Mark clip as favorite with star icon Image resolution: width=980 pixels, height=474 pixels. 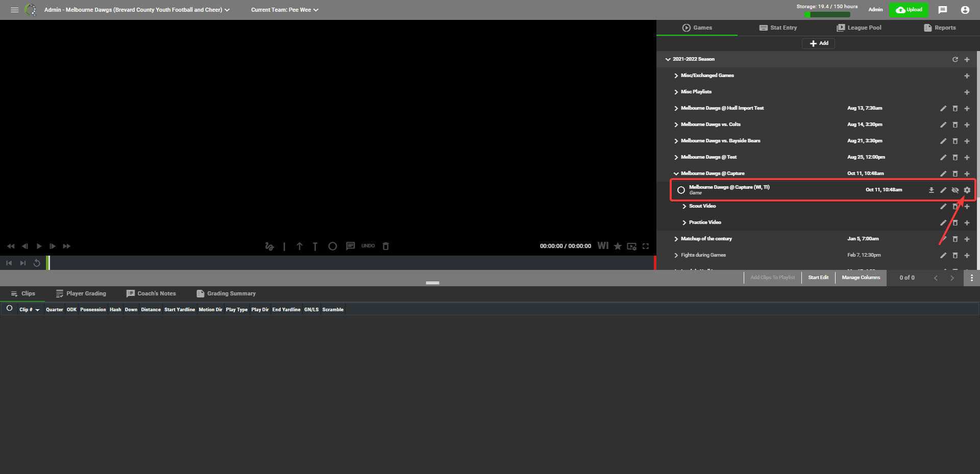tap(618, 246)
